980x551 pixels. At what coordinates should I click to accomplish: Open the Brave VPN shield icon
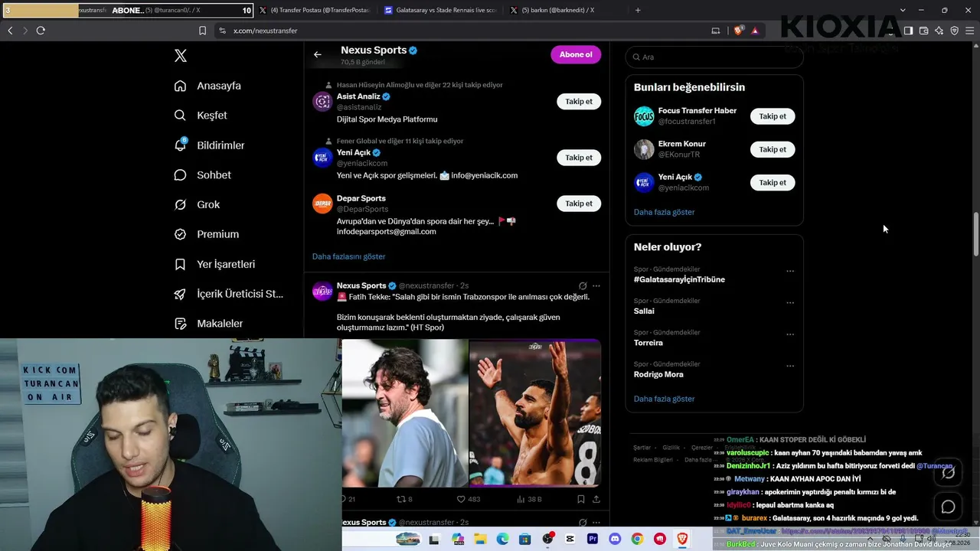(954, 31)
